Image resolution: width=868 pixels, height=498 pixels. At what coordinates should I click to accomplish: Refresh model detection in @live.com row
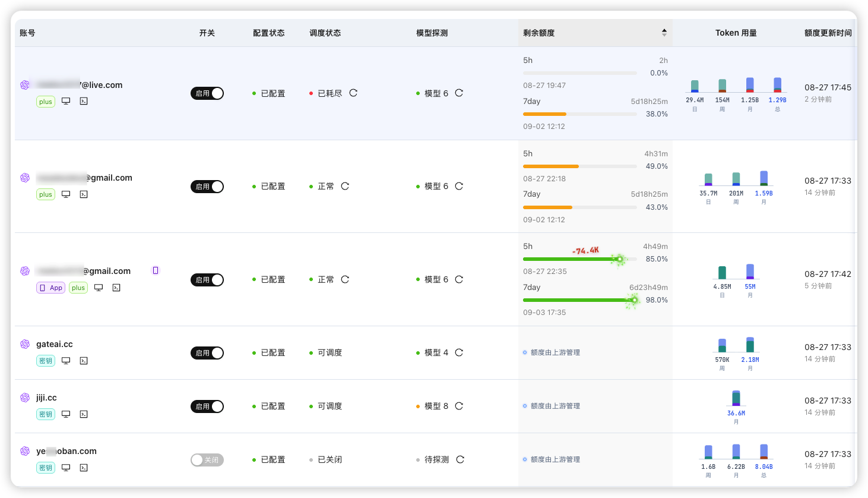click(x=459, y=93)
